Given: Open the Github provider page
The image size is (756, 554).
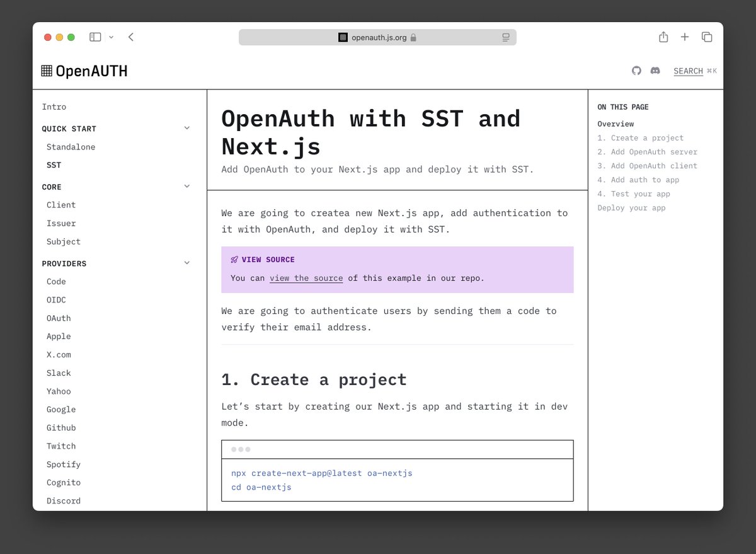Looking at the screenshot, I should click(61, 428).
